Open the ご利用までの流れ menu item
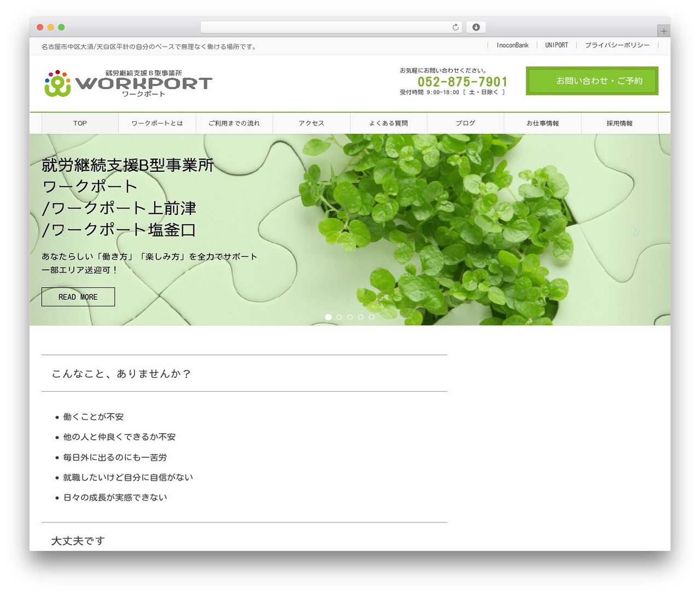The height and width of the screenshot is (593, 700). [234, 124]
